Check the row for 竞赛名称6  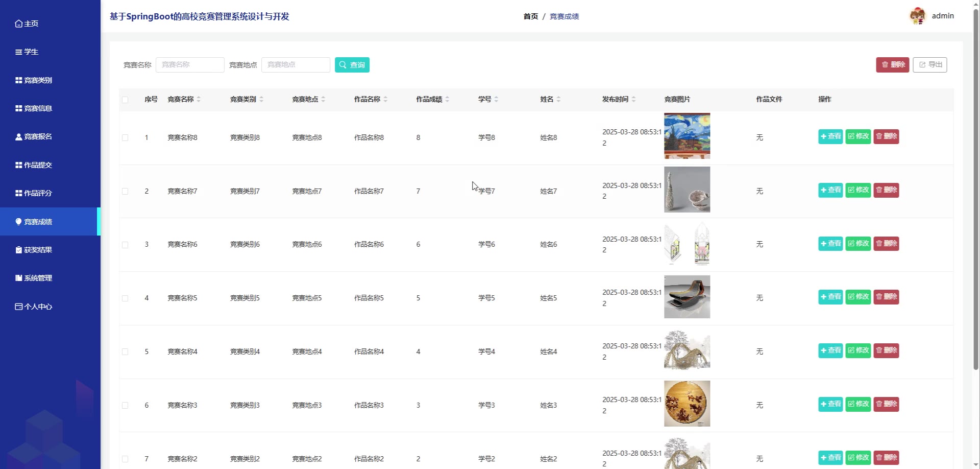coord(125,245)
